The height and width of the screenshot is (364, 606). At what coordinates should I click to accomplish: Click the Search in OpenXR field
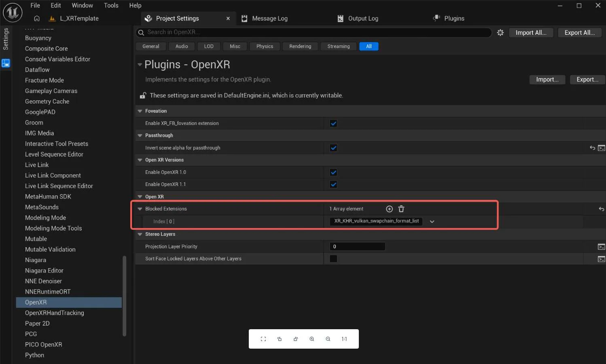314,32
